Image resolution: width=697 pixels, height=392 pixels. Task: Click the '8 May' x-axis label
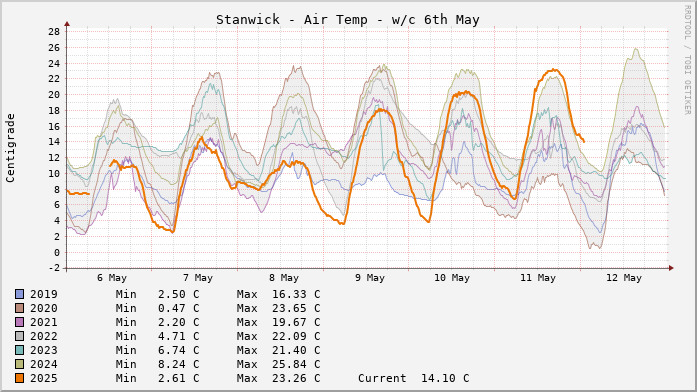[x=284, y=278]
